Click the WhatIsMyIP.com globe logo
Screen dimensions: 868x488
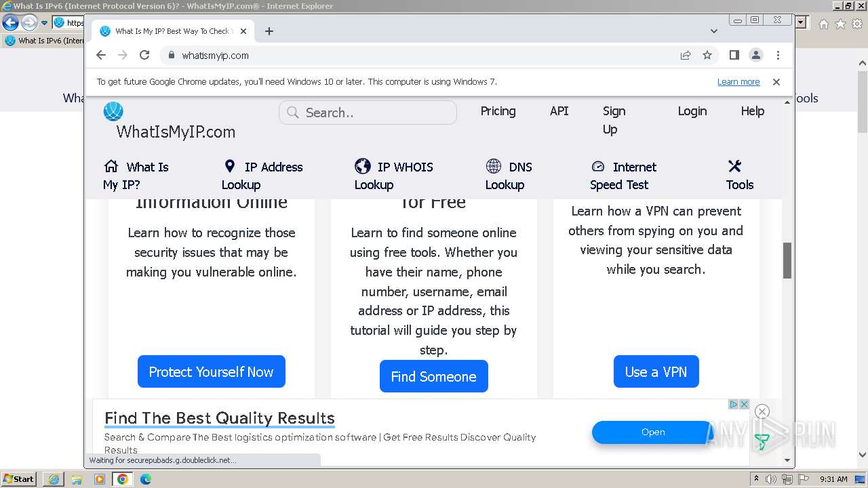point(113,111)
